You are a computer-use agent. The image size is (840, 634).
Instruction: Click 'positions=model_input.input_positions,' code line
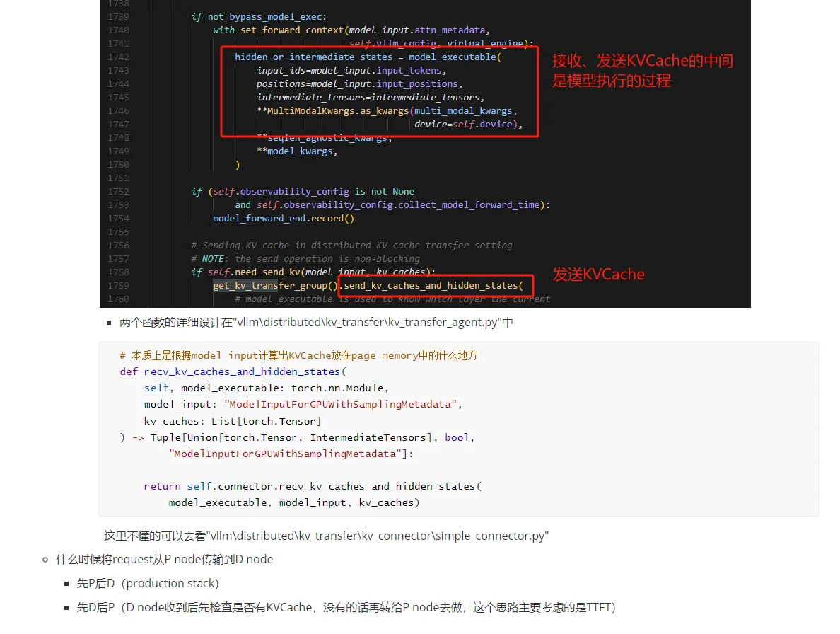click(x=359, y=83)
